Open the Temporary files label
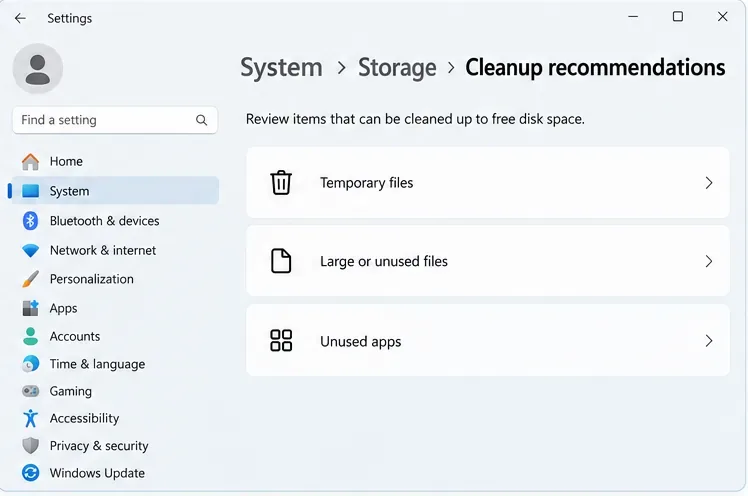 (366, 183)
